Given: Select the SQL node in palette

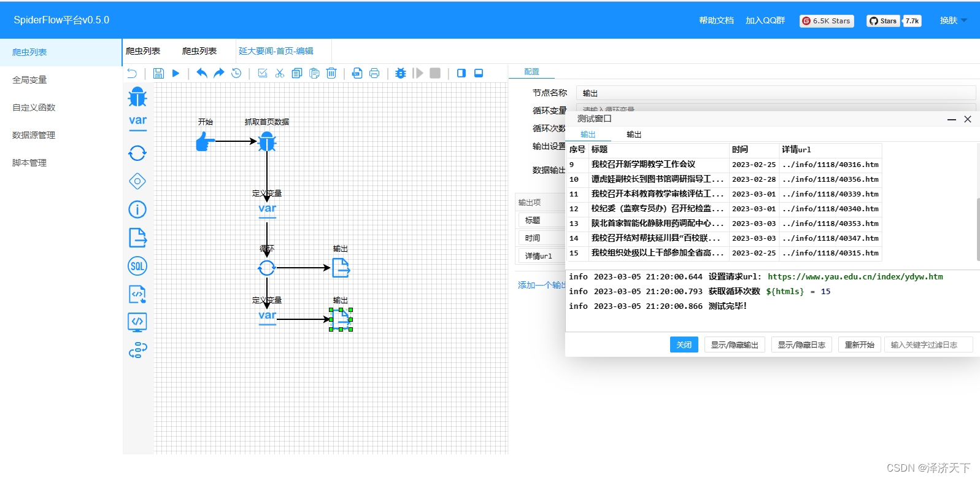Looking at the screenshot, I should tap(137, 266).
